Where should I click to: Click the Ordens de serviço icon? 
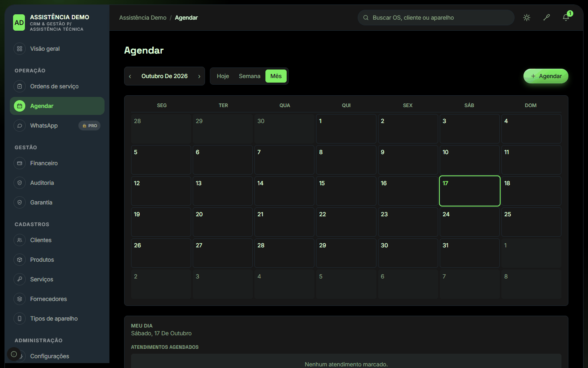pos(20,86)
